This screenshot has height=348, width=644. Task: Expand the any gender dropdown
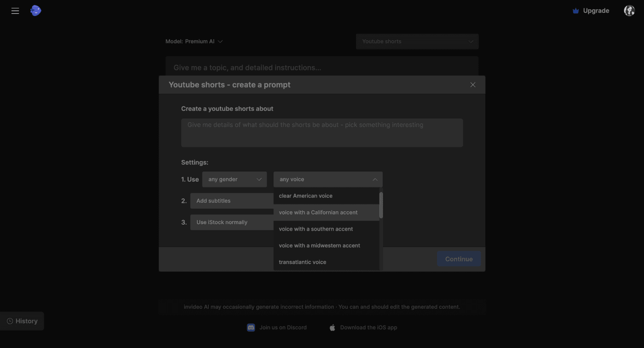tap(235, 179)
